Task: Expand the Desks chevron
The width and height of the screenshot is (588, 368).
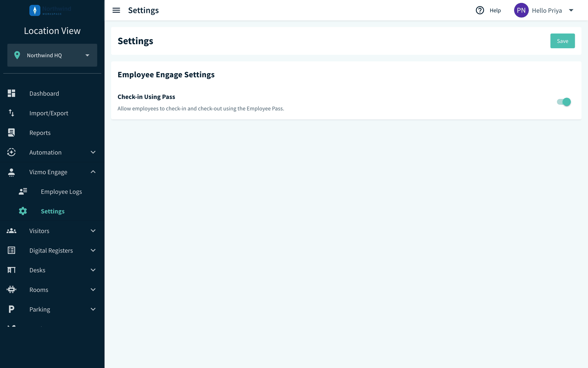Action: click(x=93, y=270)
